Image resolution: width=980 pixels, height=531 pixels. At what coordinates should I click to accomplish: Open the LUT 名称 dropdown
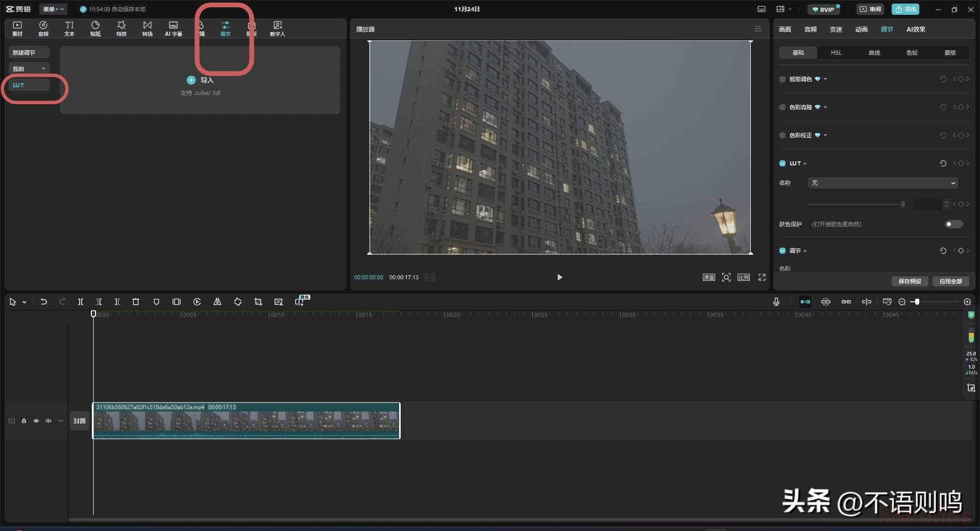(883, 183)
